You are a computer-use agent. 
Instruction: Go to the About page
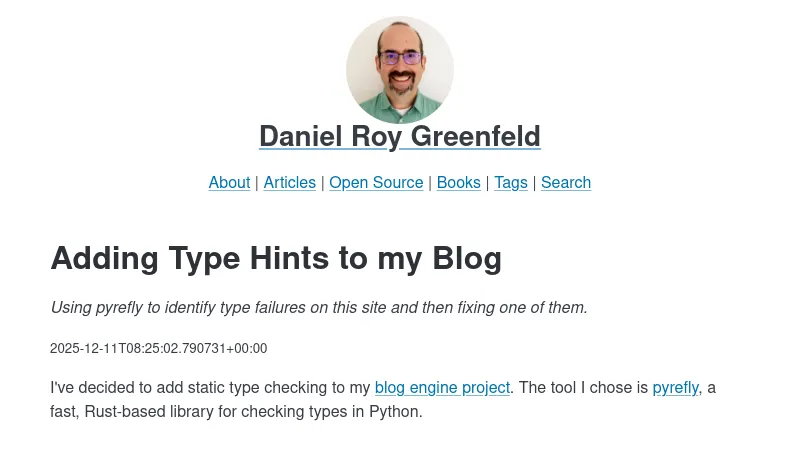pos(229,182)
